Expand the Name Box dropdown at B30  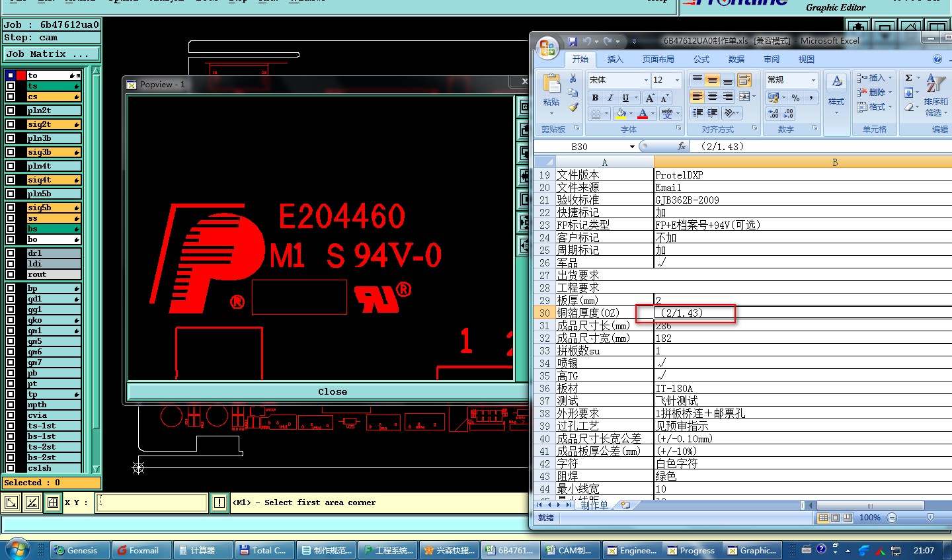pyautogui.click(x=632, y=147)
